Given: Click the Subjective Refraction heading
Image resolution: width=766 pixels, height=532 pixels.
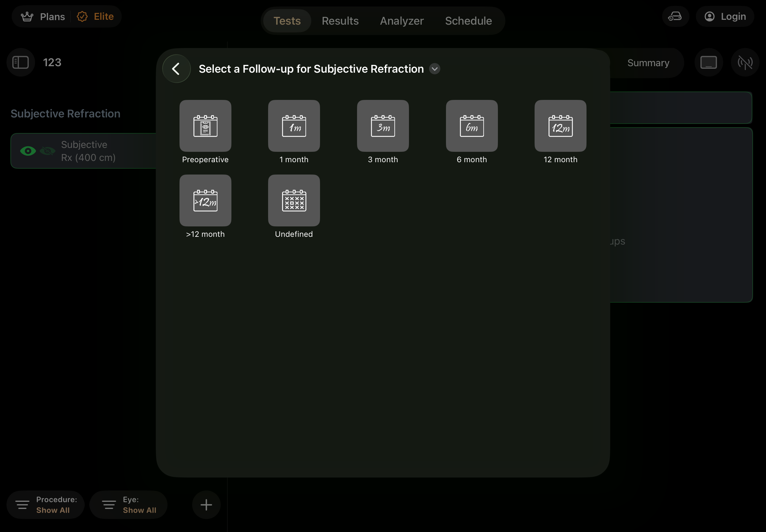Looking at the screenshot, I should click(65, 114).
